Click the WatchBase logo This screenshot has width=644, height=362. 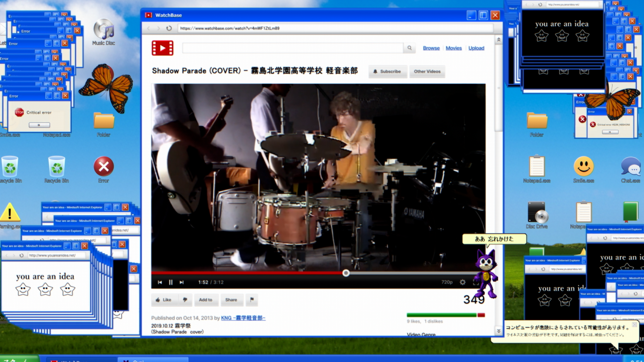[x=162, y=48]
